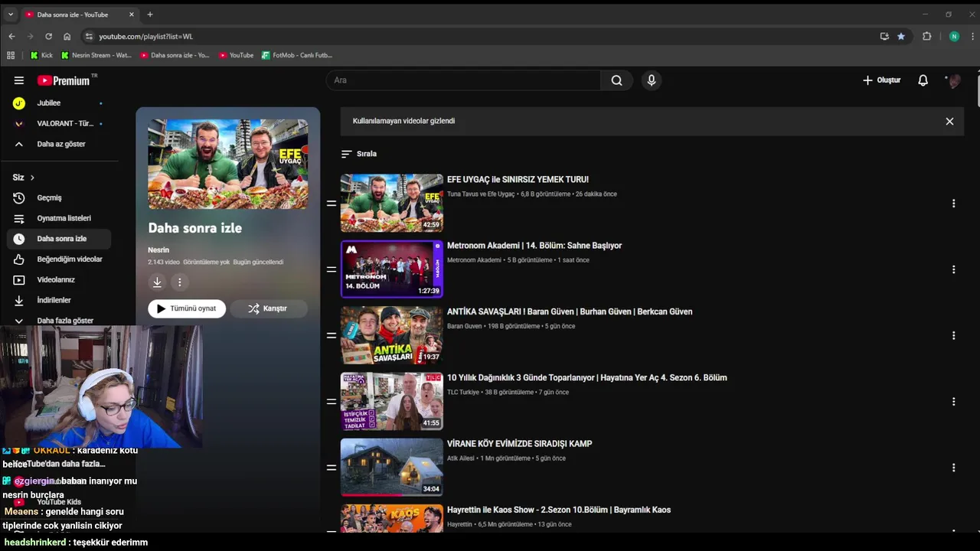The height and width of the screenshot is (551, 980).
Task: Open EFE UYGAÇ SINIRSIZ YEMEK TURU video title
Action: (518, 180)
